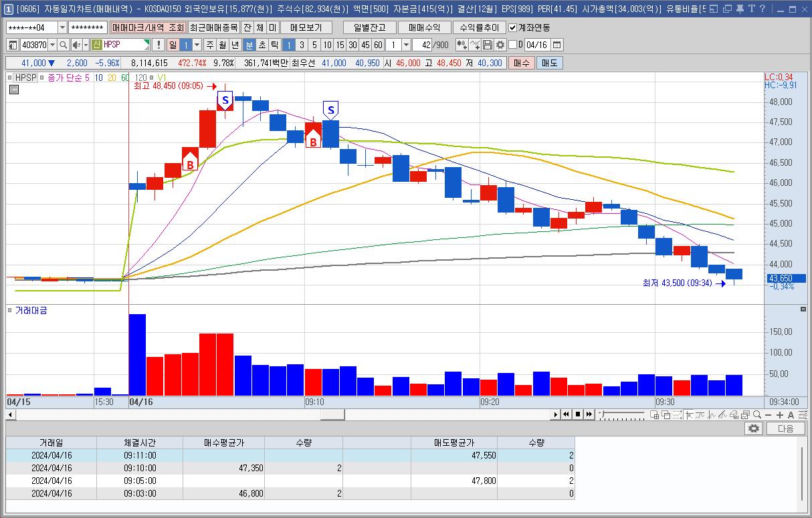Screen dimensions: 812x518
Task: Open help question mark icon in title bar
Action: pos(763,9)
